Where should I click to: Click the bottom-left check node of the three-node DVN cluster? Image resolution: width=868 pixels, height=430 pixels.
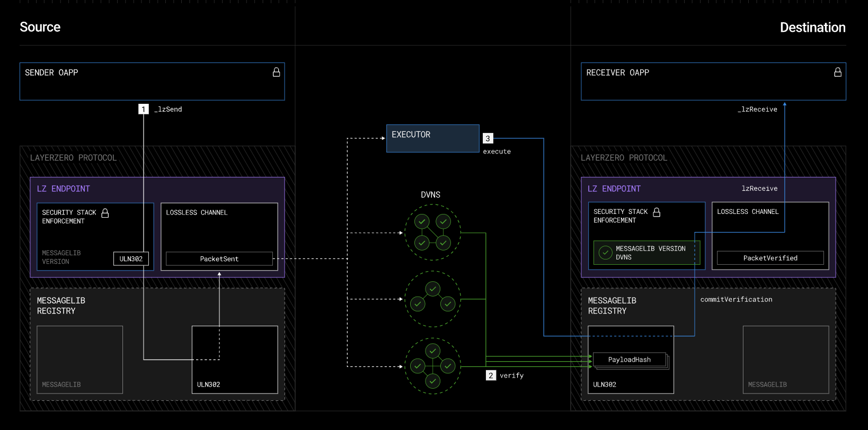point(418,304)
